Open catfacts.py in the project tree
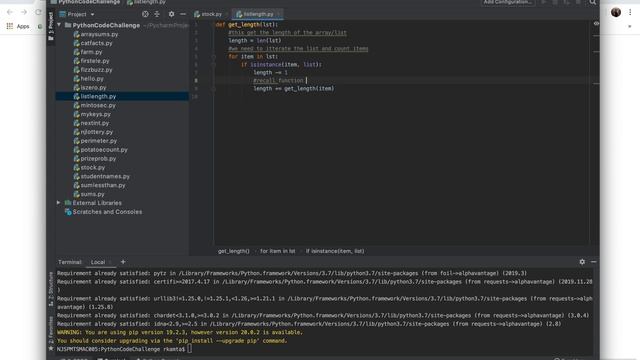 pos(96,43)
